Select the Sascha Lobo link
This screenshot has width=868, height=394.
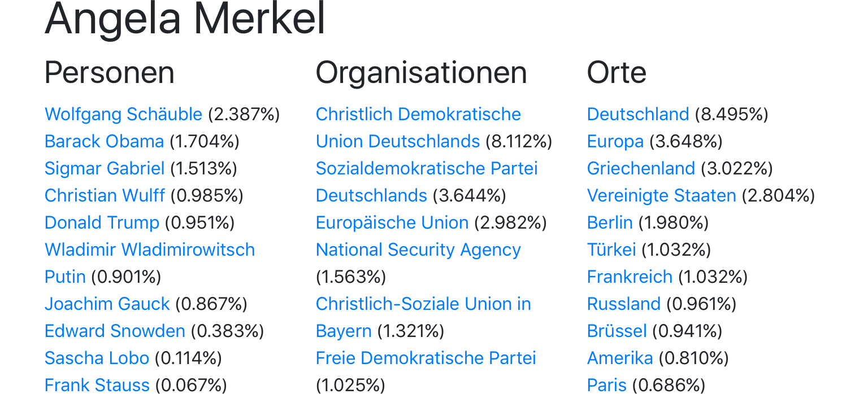tap(97, 358)
